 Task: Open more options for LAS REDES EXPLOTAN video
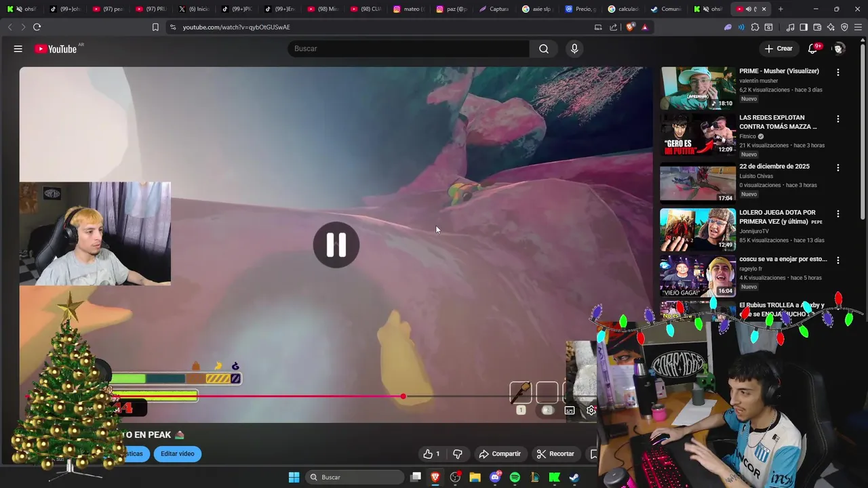click(838, 119)
